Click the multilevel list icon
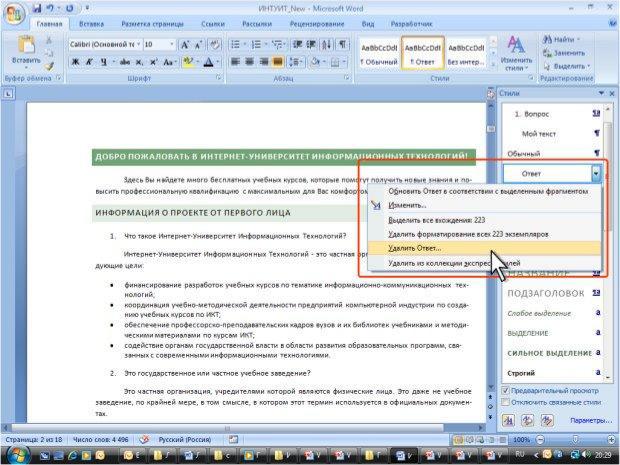The height and width of the screenshot is (465, 620). [277, 45]
